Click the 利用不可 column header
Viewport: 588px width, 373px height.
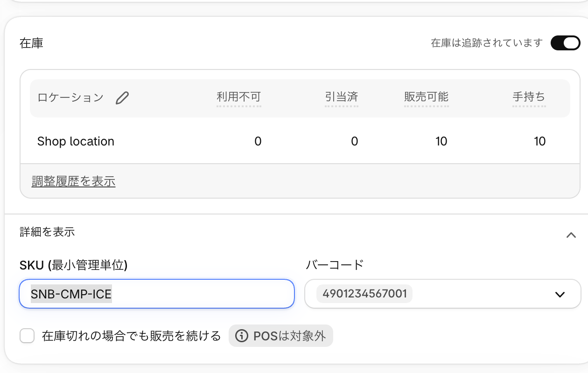238,97
